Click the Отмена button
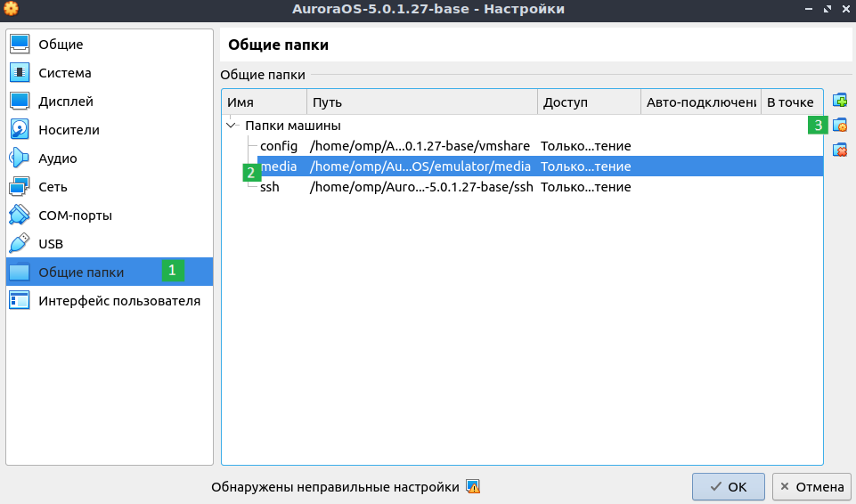 point(811,486)
